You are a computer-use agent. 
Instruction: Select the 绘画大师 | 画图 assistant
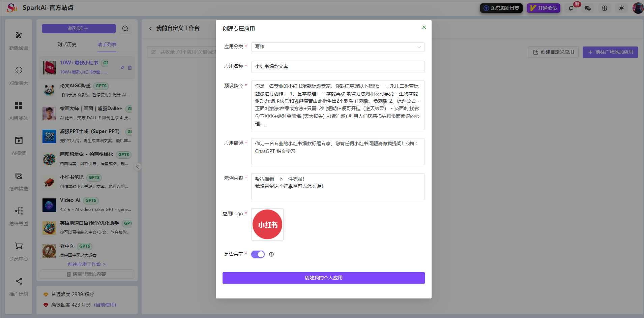point(87,113)
